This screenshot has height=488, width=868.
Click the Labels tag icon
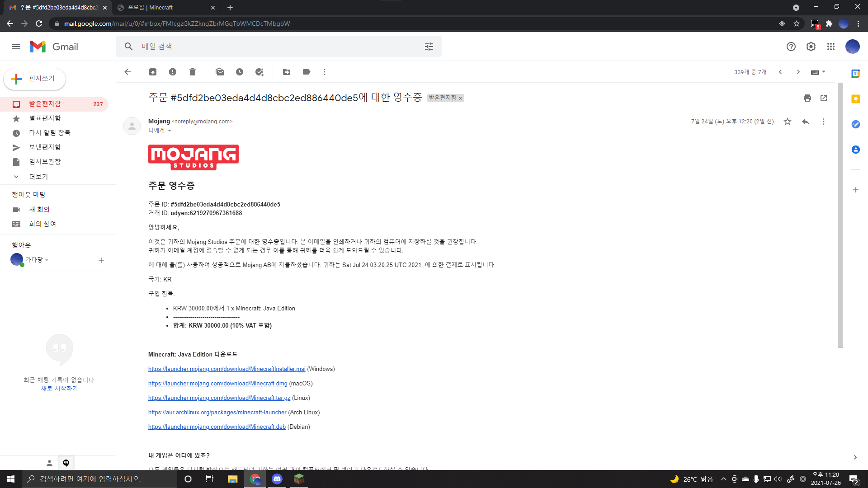tap(307, 72)
